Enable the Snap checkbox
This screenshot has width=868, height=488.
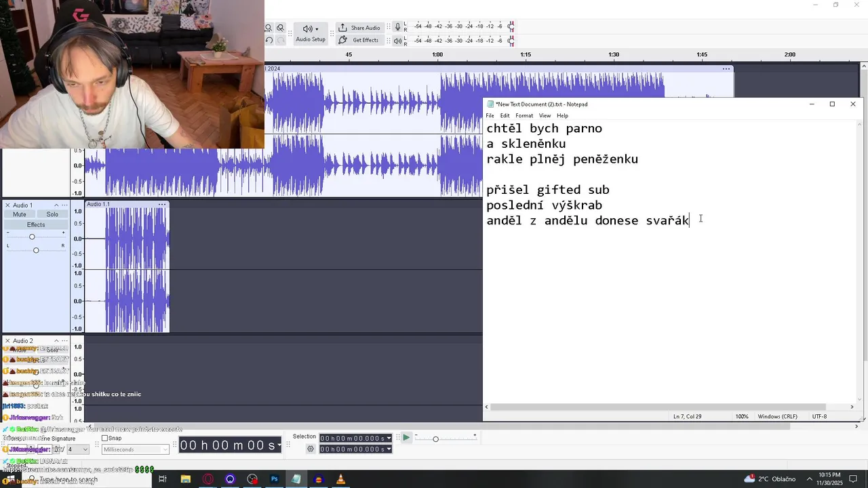(105, 438)
